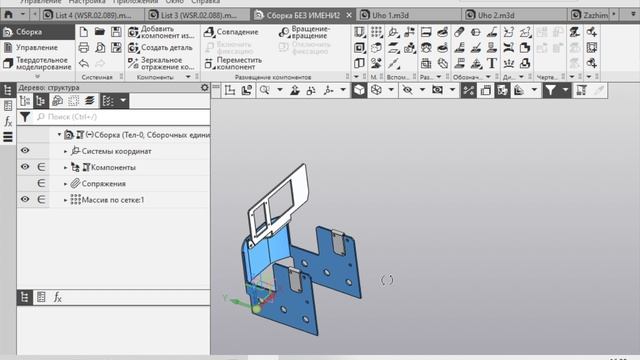This screenshot has width=640, height=360.
Task: Collapse the root Сборка tree node
Action: pyautogui.click(x=59, y=135)
